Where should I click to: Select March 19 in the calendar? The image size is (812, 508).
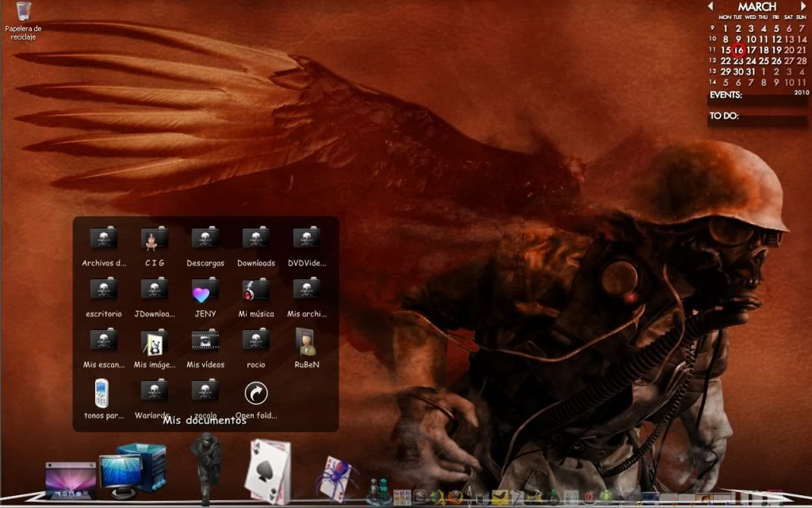[x=776, y=50]
